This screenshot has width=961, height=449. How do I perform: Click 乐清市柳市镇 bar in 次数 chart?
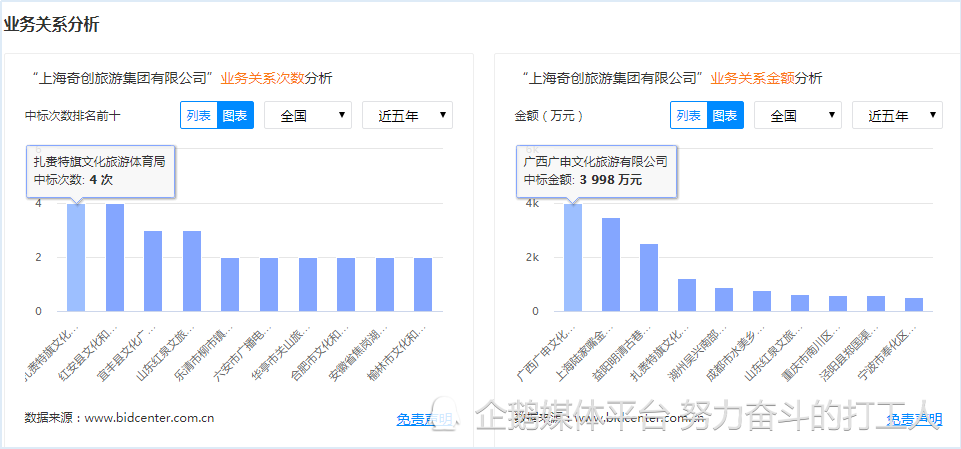230,285
